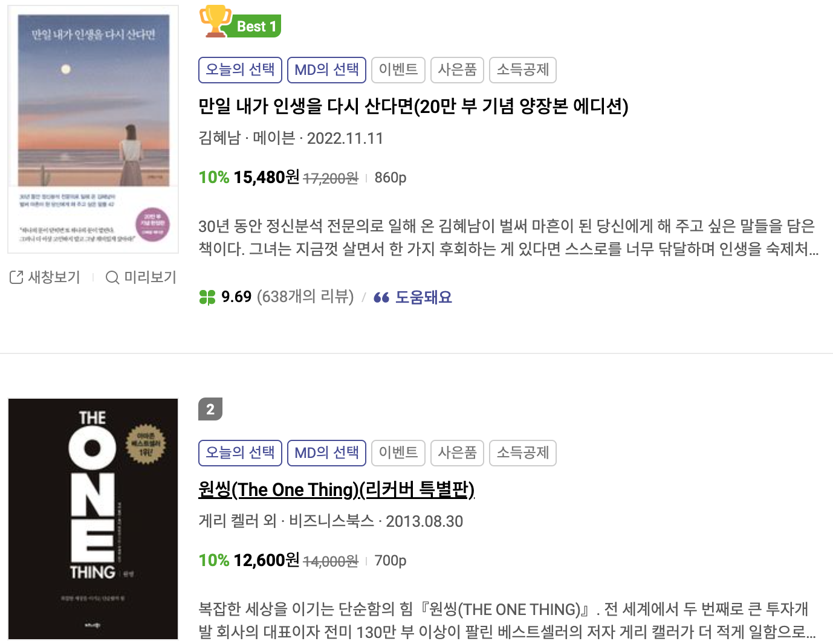Click the Best 1 trophy icon
833x644 pixels.
pos(215,21)
